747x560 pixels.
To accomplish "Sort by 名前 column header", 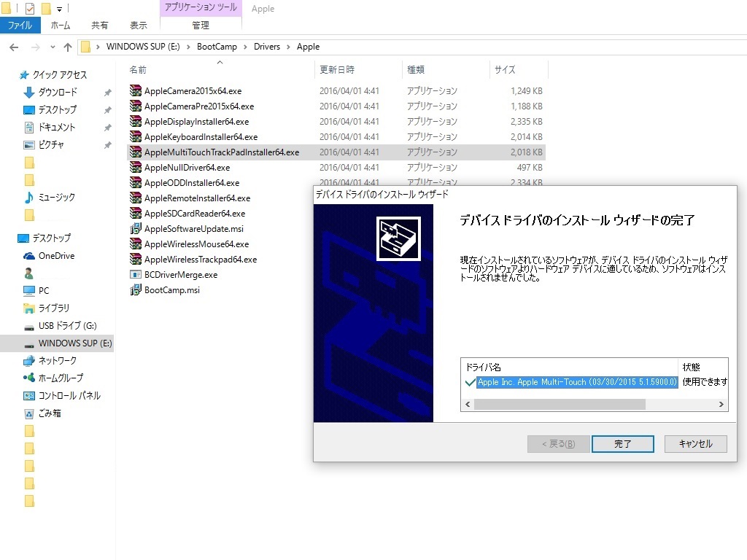I will pos(138,70).
